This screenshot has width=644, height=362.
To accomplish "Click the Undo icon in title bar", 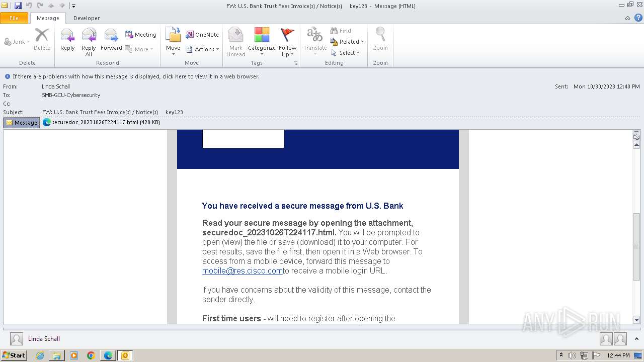I will point(29,6).
